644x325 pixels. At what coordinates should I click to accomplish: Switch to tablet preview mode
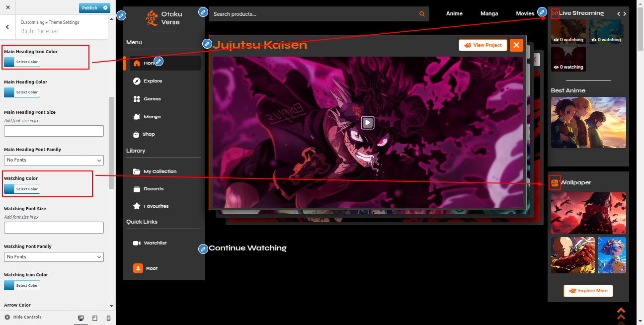coord(95,318)
